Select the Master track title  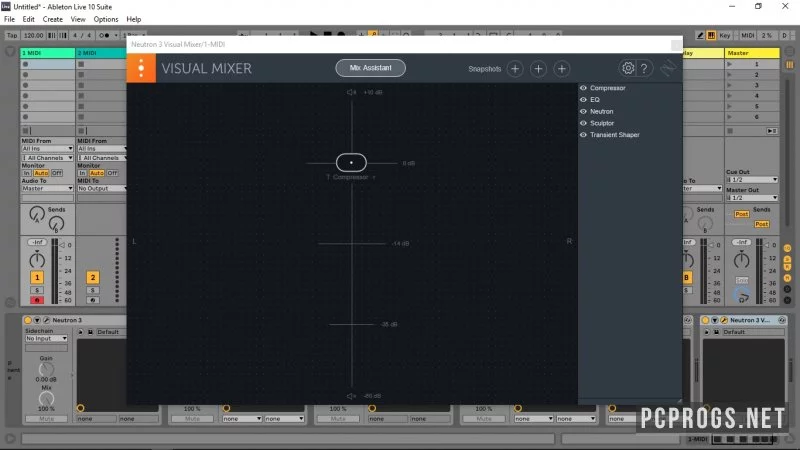752,53
